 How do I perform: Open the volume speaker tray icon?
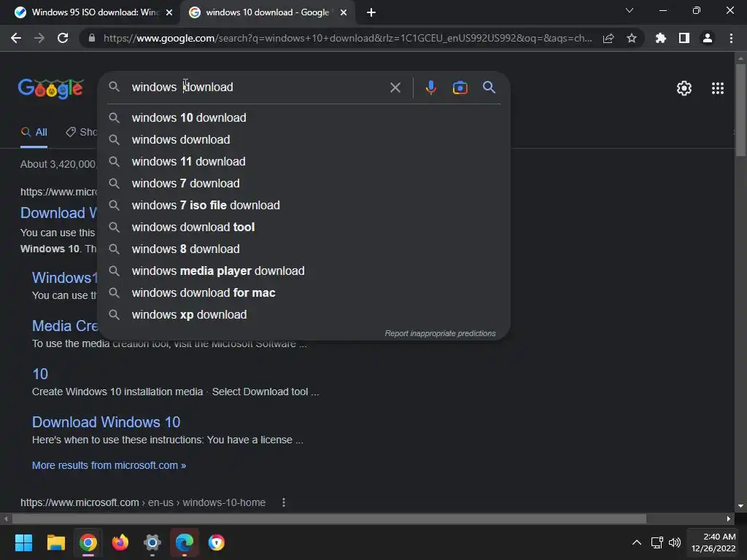click(675, 542)
